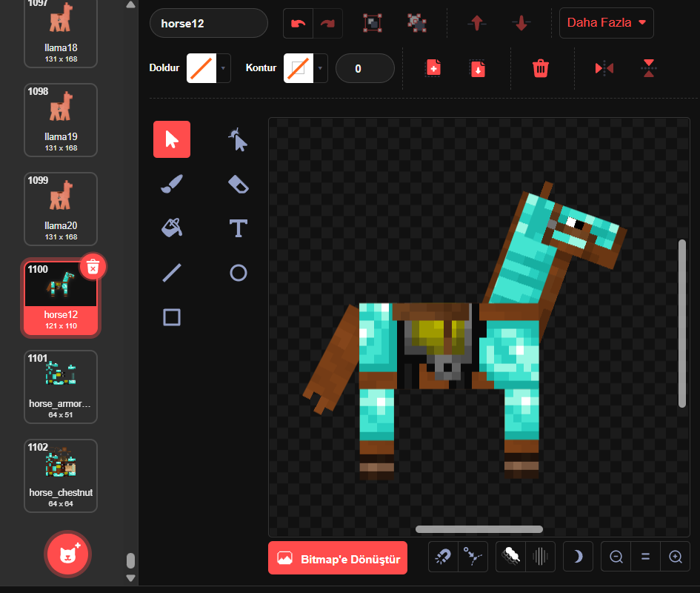Select the horse12 costume thumbnail
The width and height of the screenshot is (700, 593).
pyautogui.click(x=61, y=298)
